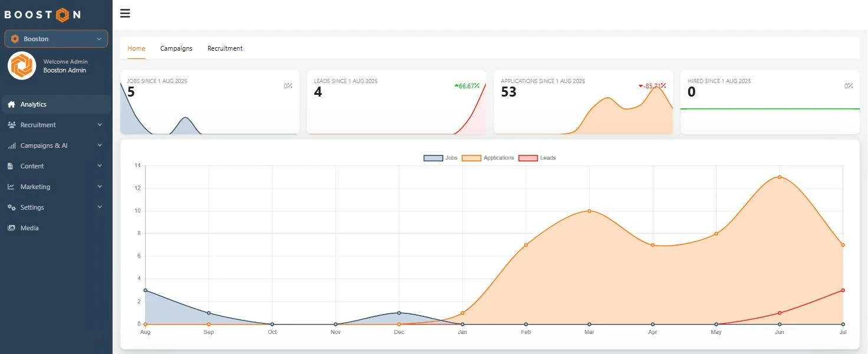This screenshot has width=868, height=354.
Task: Open the Leads since 1 Aug card
Action: [x=396, y=102]
